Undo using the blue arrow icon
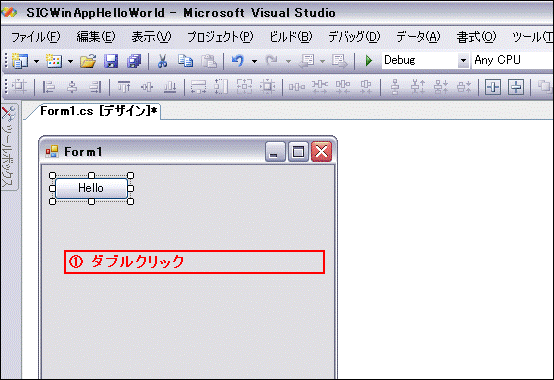554x380 pixels. [x=238, y=61]
